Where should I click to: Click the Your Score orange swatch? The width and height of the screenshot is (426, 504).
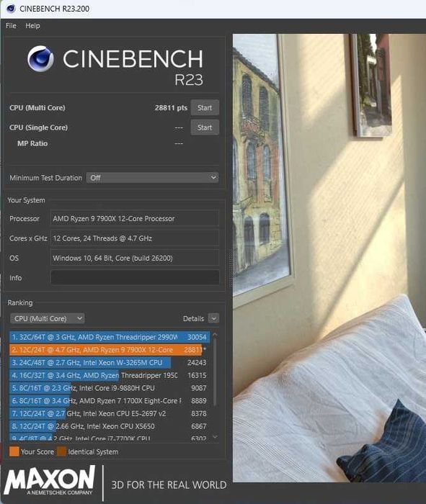[x=14, y=451]
